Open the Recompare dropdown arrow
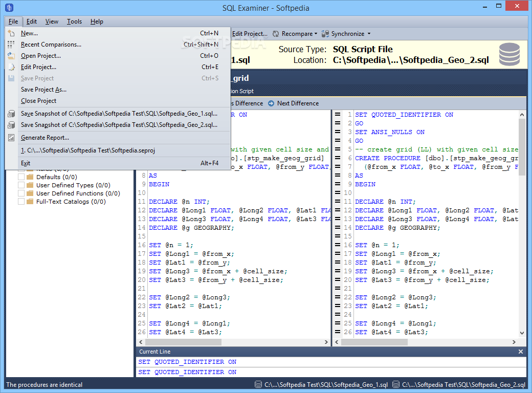This screenshot has height=393, width=532. (316, 34)
